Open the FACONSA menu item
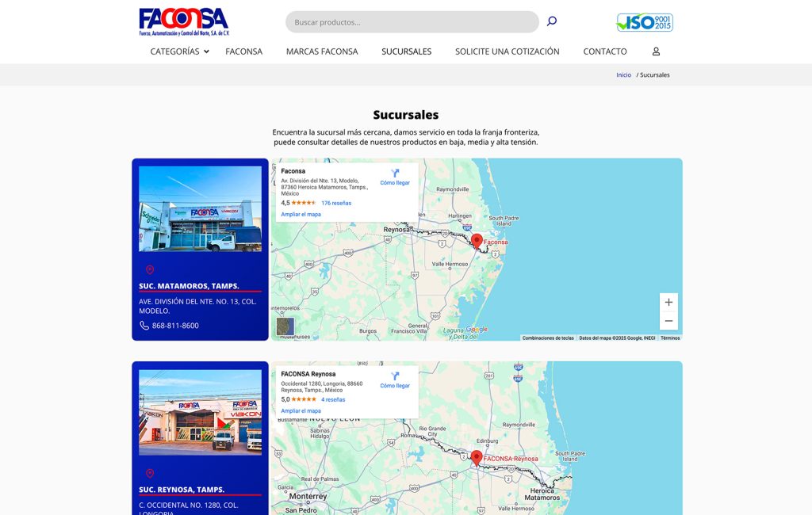Viewport: 812px width, 515px height. (244, 51)
